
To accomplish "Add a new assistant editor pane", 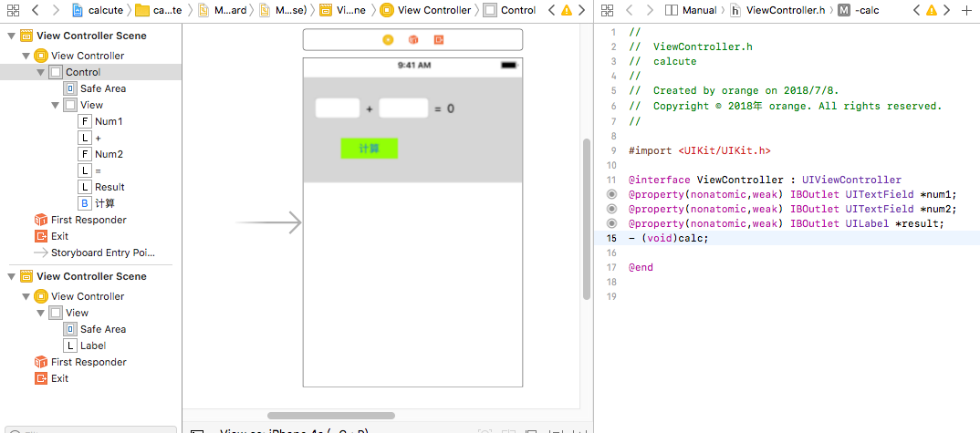I will (967, 10).
